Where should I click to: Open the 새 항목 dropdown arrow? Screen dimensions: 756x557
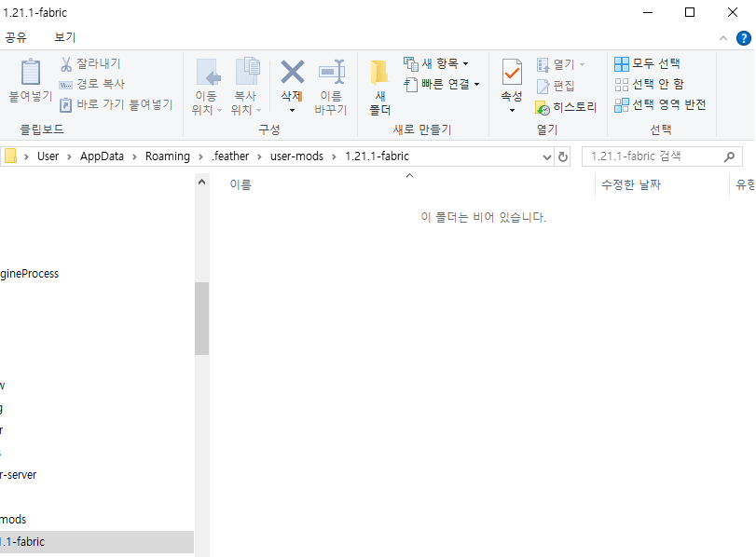click(x=466, y=63)
